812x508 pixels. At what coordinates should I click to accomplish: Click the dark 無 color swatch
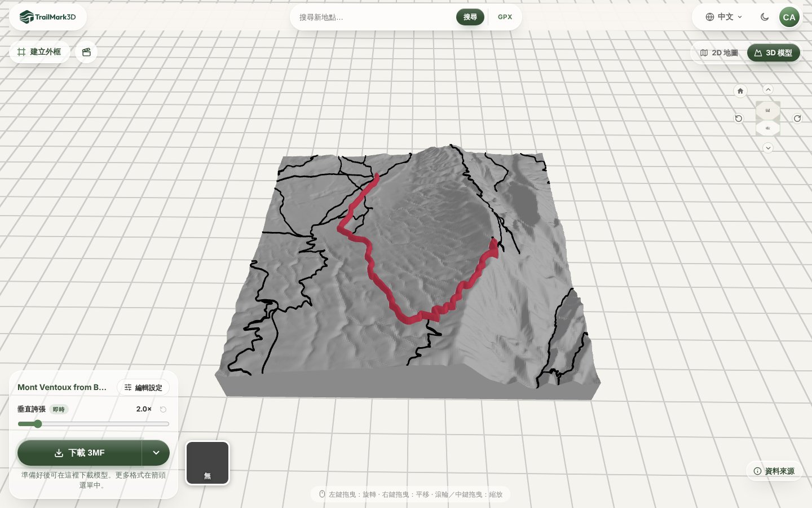pos(208,463)
